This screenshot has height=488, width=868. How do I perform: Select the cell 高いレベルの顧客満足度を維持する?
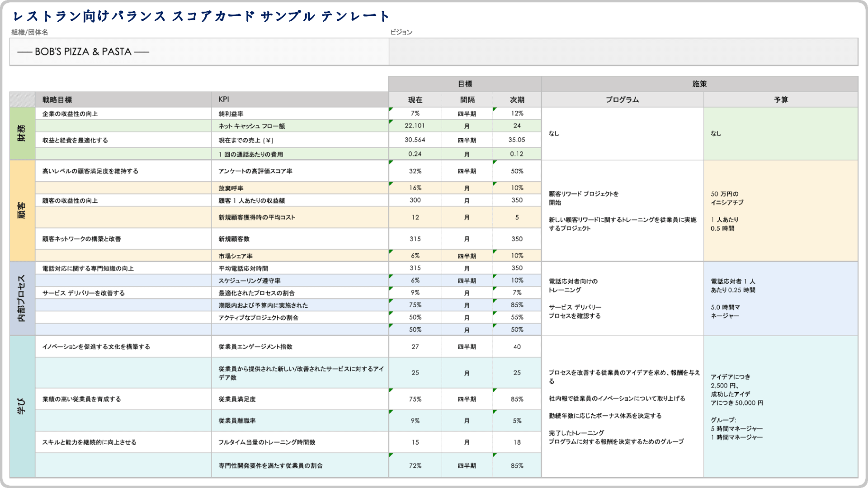point(123,171)
